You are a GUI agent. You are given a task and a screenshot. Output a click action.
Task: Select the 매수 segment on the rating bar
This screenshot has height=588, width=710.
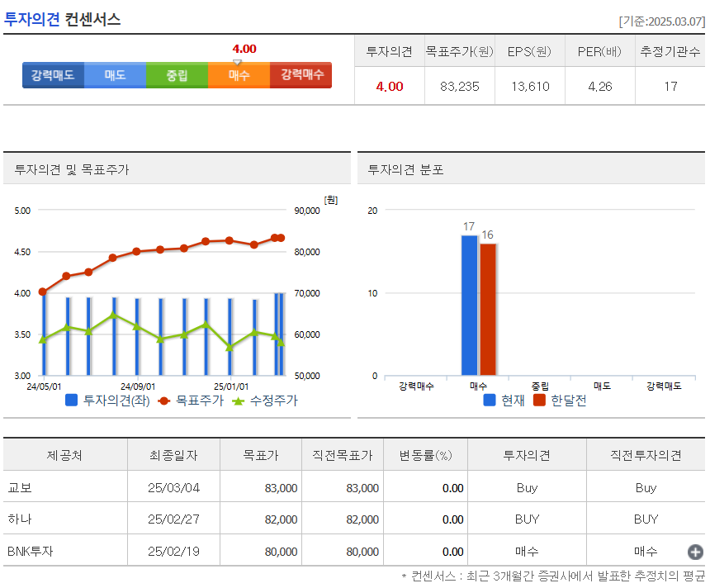point(239,74)
